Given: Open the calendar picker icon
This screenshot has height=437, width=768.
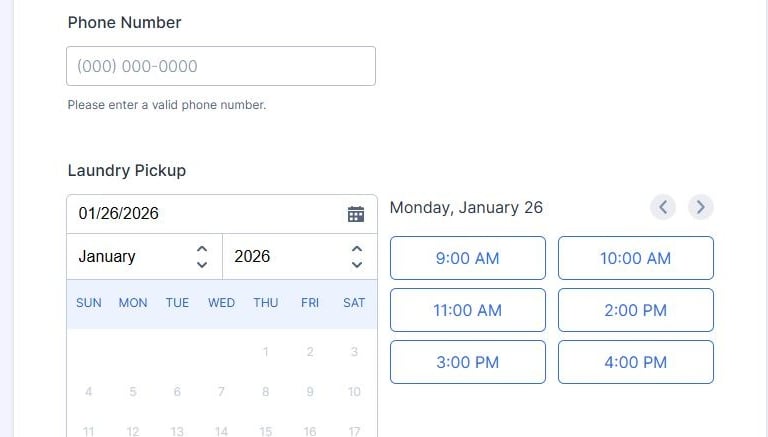Looking at the screenshot, I should coord(356,214).
